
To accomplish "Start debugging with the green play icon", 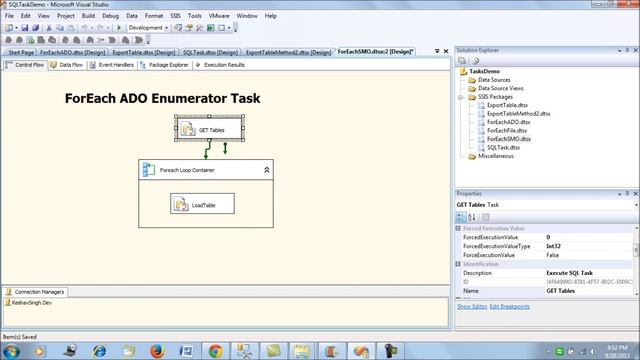I will (x=119, y=28).
